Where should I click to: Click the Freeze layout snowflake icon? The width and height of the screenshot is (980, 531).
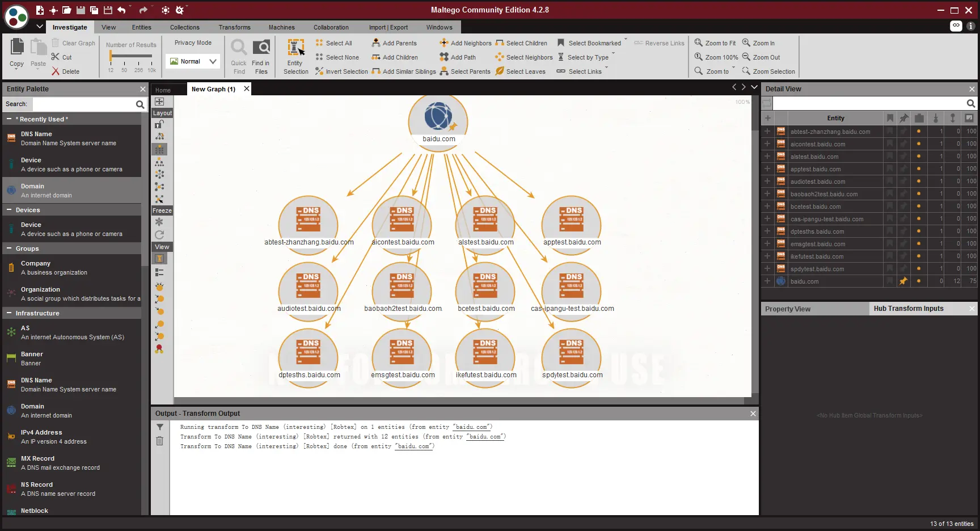point(159,222)
